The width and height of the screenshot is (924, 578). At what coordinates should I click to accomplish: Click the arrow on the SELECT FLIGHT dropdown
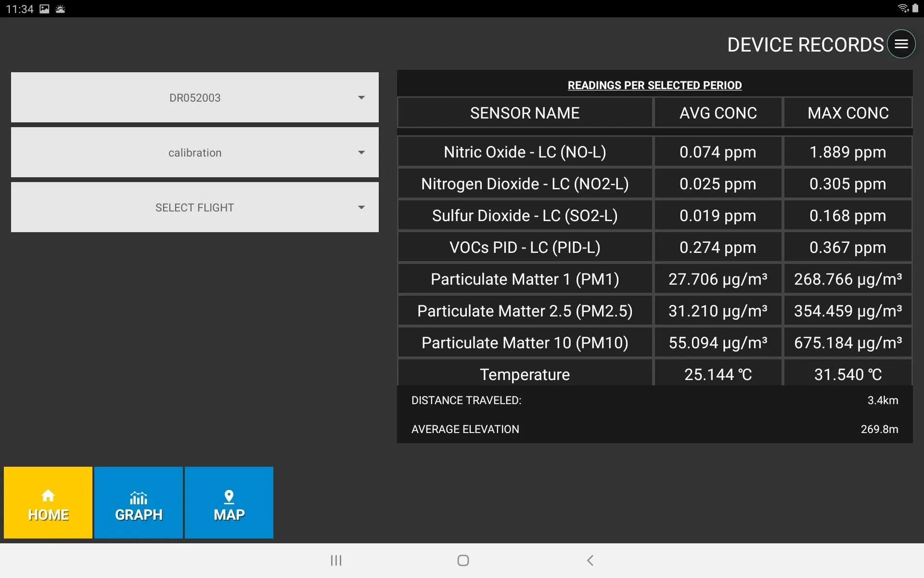(361, 207)
